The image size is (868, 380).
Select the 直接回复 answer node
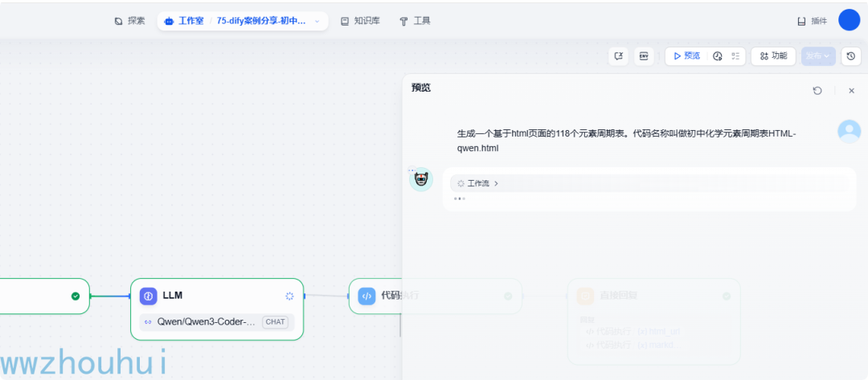pos(653,321)
